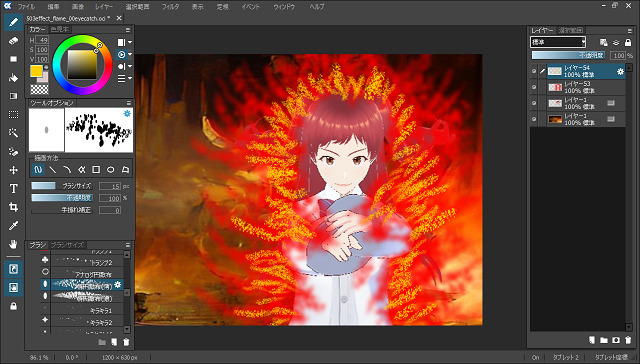Screen dimensions: 640x364
Task: Switch to the 色見本 tab
Action: (x=60, y=29)
